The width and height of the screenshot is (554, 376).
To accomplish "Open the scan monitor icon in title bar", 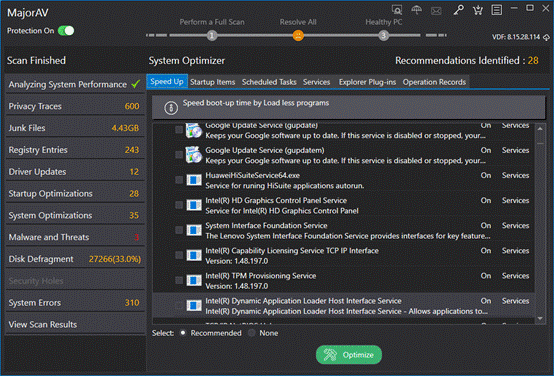I will (x=397, y=10).
